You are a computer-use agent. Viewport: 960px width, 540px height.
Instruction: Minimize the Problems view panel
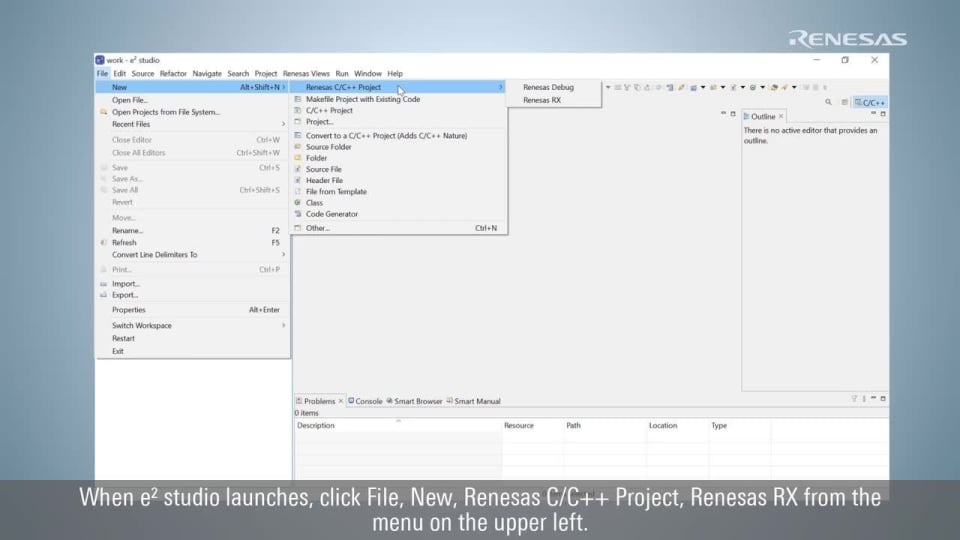(x=874, y=398)
